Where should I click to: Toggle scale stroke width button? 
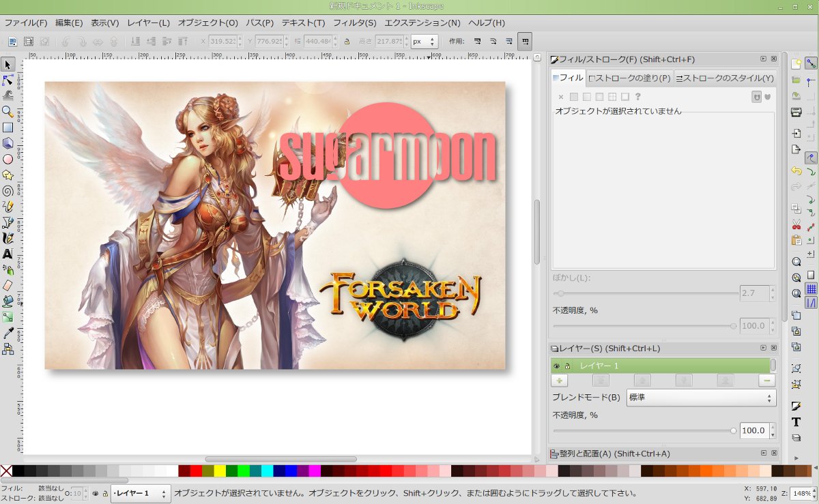pyautogui.click(x=477, y=42)
